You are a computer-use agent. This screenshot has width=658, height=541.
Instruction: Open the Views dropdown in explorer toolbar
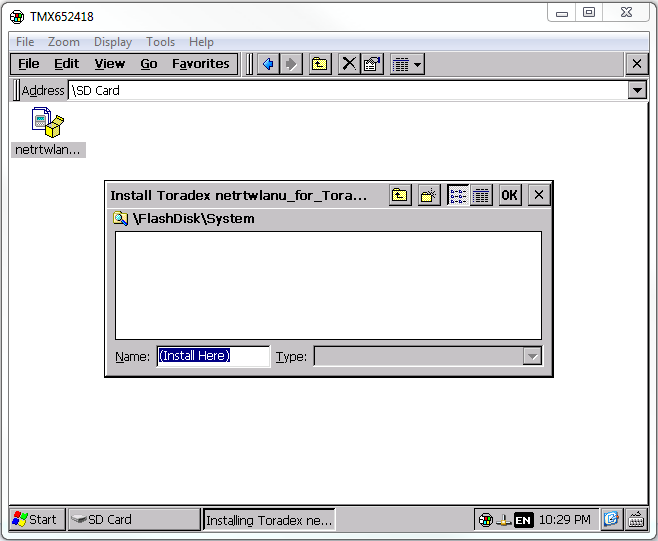407,64
